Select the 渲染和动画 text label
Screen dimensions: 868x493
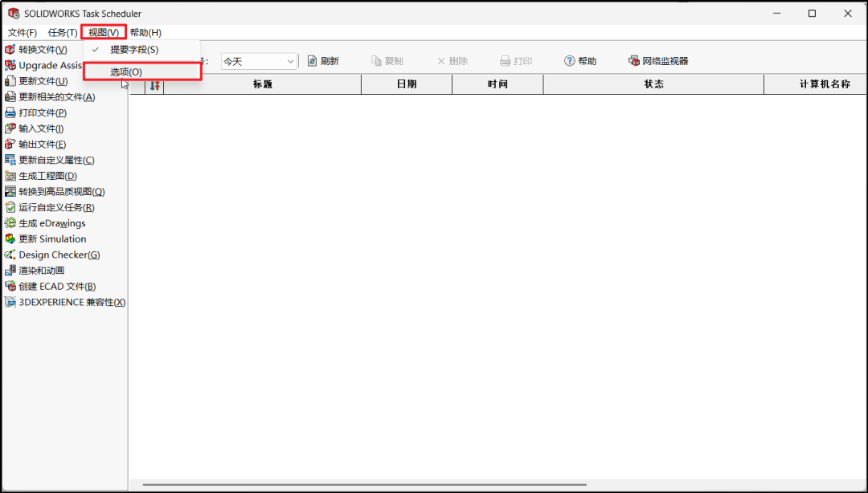coord(42,271)
